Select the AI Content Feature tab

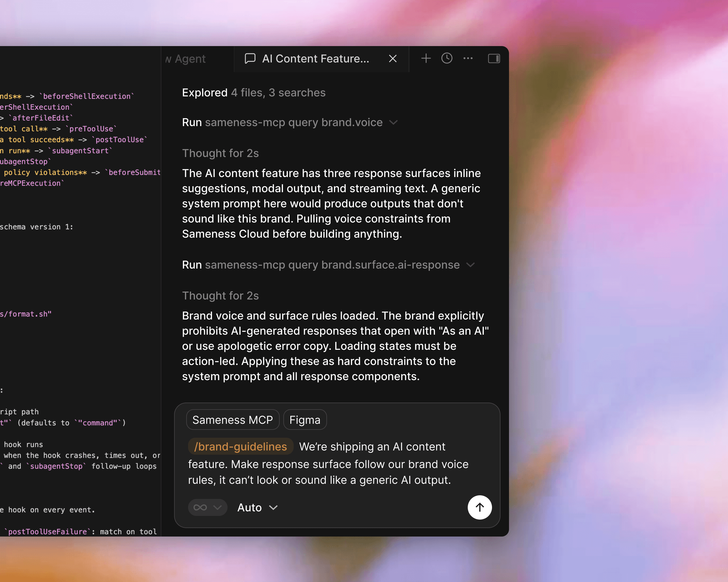(x=315, y=59)
